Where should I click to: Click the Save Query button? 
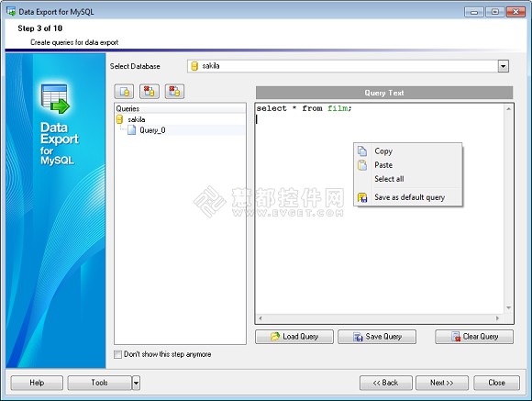377,337
